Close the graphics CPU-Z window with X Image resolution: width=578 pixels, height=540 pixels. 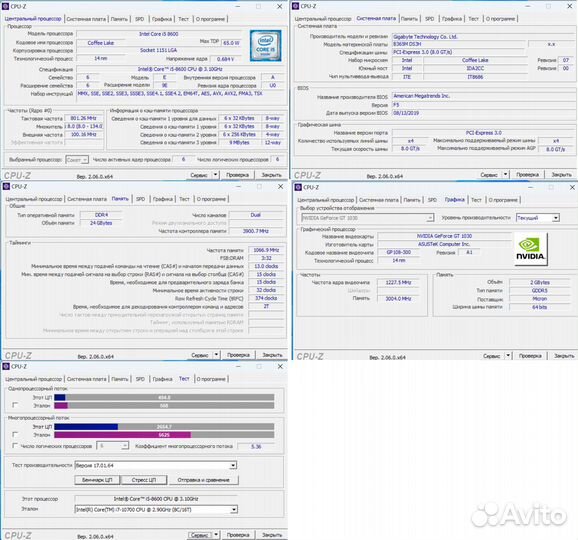[572, 187]
